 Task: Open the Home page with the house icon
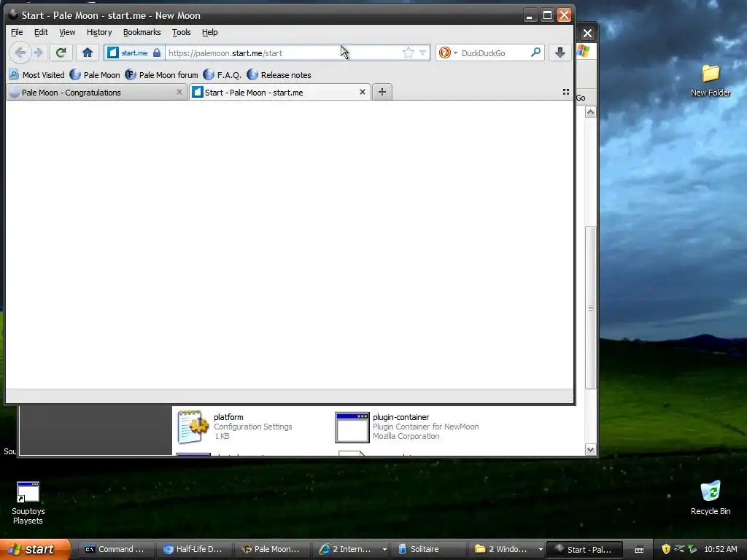pos(88,52)
